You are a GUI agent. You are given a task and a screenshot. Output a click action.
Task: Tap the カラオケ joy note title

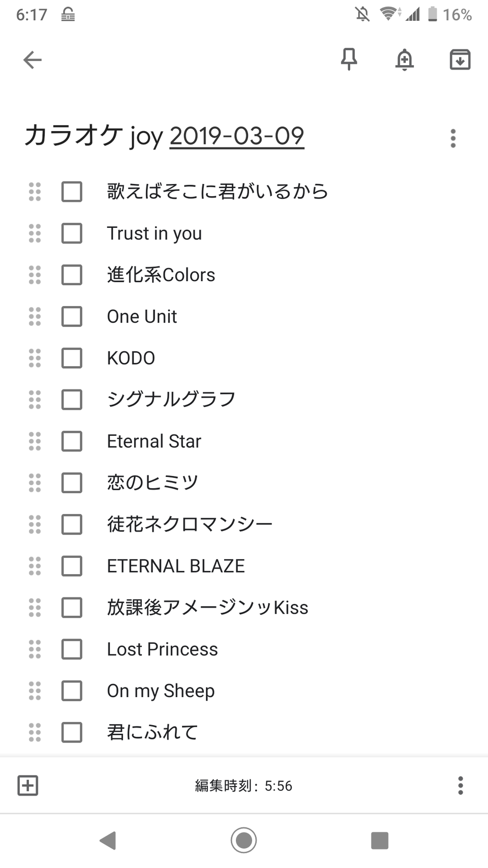94,136
